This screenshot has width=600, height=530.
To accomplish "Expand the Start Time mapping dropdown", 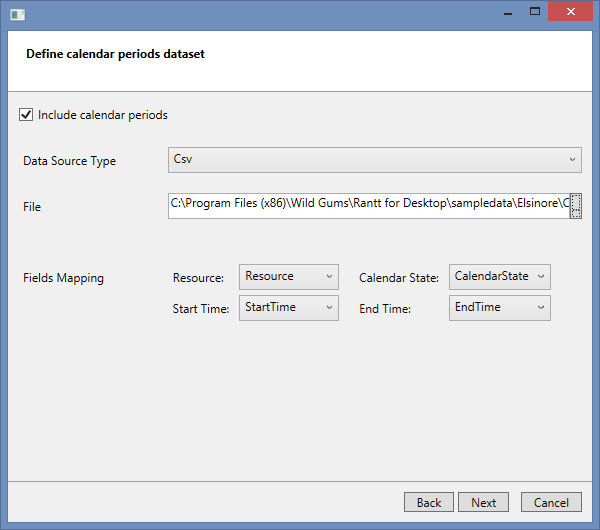I will [289, 308].
